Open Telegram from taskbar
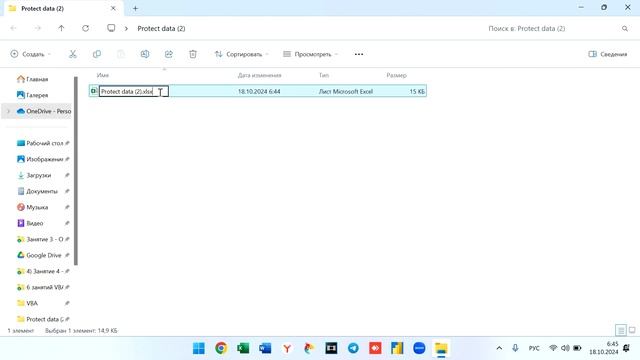The height and width of the screenshot is (360, 640). coord(353,348)
